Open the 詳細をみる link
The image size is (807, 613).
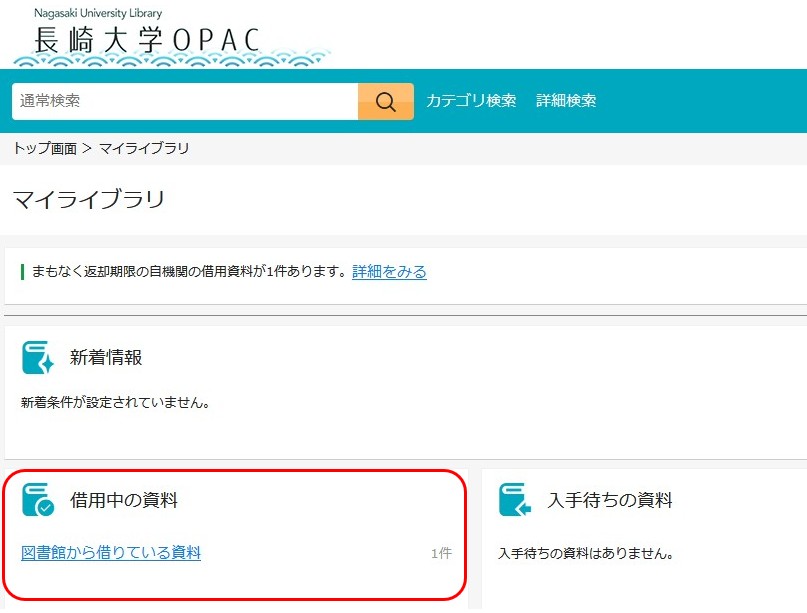[x=389, y=272]
